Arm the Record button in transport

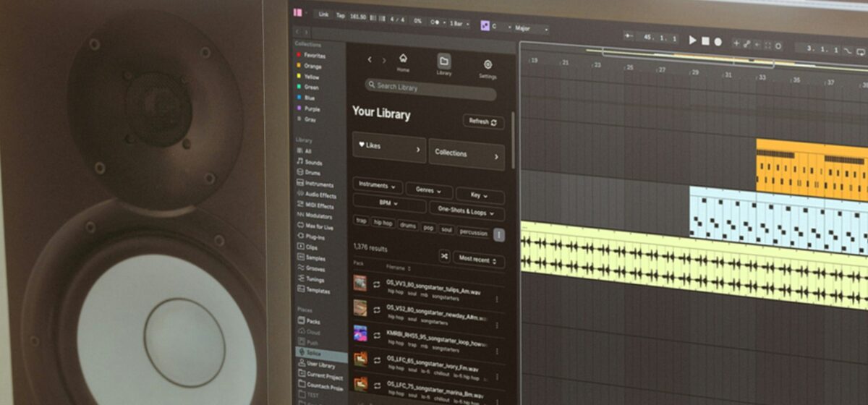click(718, 42)
